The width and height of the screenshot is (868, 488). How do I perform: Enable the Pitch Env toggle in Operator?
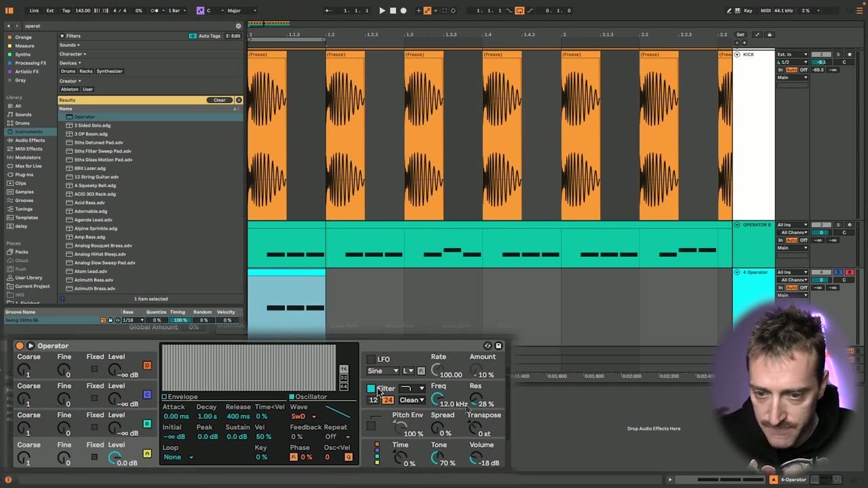pos(371,426)
